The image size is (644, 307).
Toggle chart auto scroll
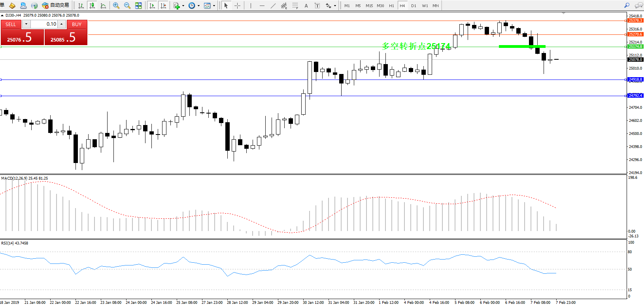tap(152, 6)
